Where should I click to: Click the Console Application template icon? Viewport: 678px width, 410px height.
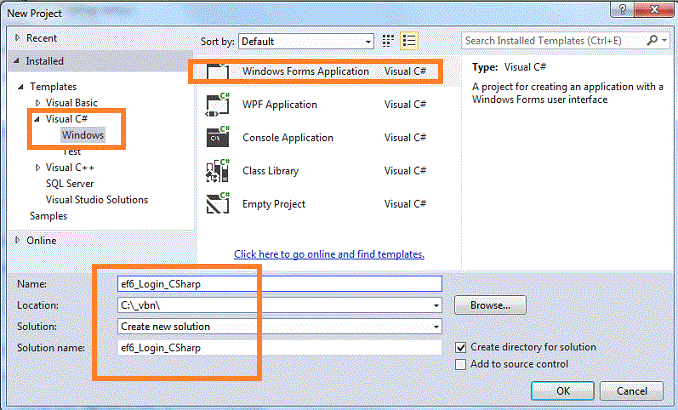(x=217, y=137)
